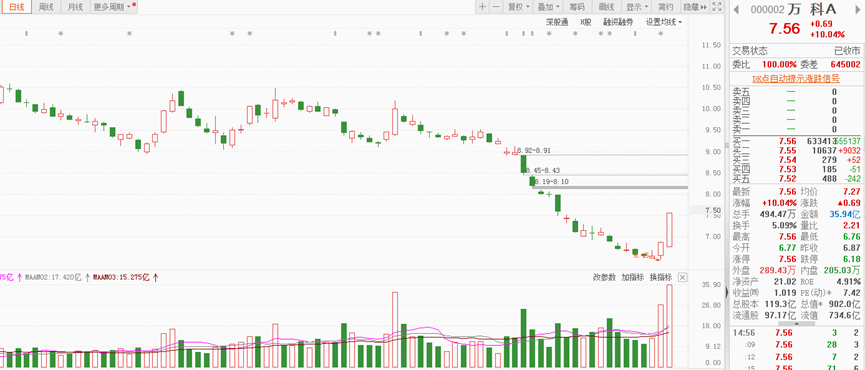
Task: Close the volume indicator panel
Action: (682, 277)
